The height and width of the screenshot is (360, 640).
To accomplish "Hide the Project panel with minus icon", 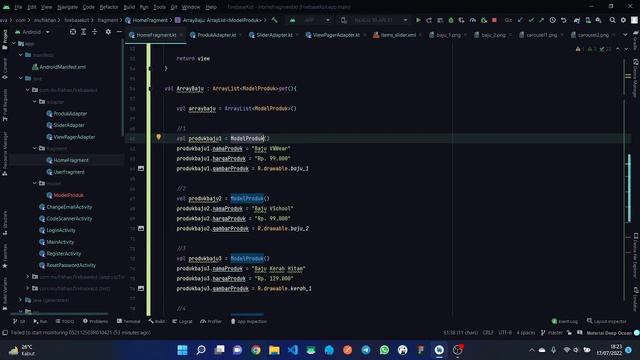I will (x=119, y=32).
